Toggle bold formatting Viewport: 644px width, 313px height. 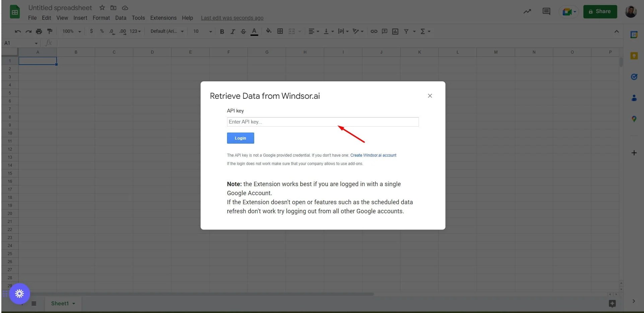coord(222,31)
